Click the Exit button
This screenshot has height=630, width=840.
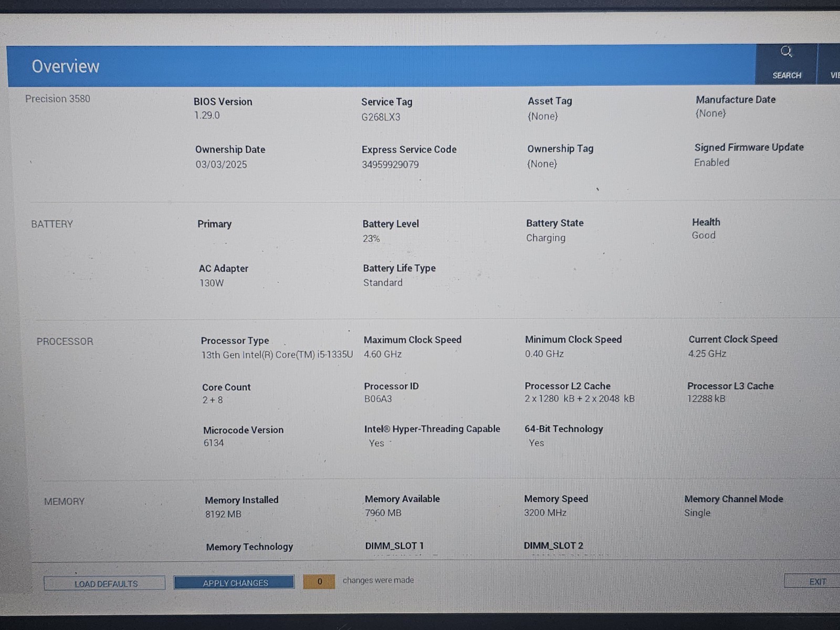(814, 581)
